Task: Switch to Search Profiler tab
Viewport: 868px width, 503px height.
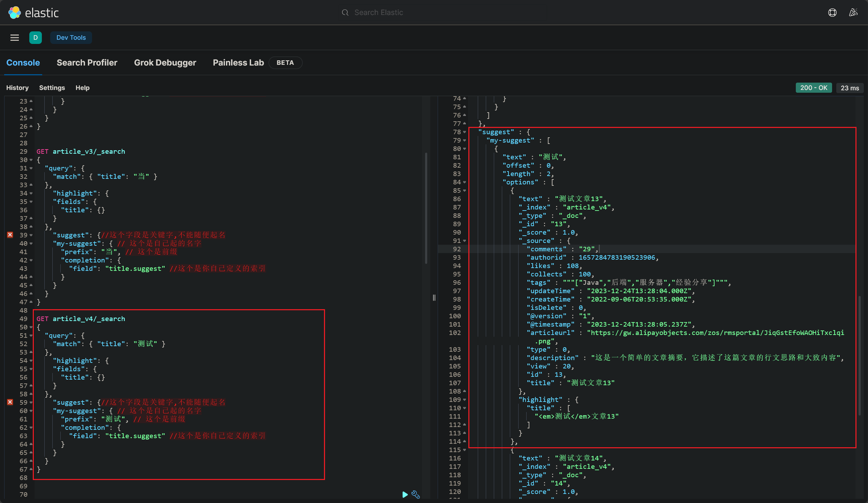Action: (x=87, y=62)
